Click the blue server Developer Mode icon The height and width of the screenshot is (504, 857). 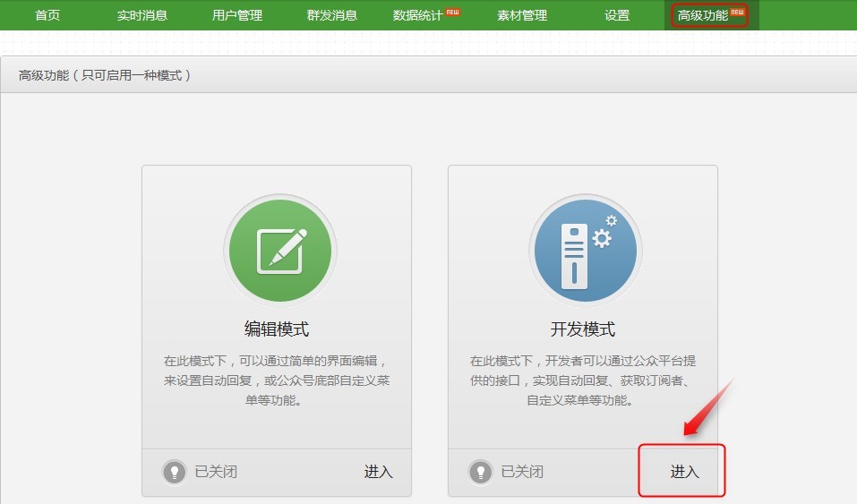[x=585, y=250]
